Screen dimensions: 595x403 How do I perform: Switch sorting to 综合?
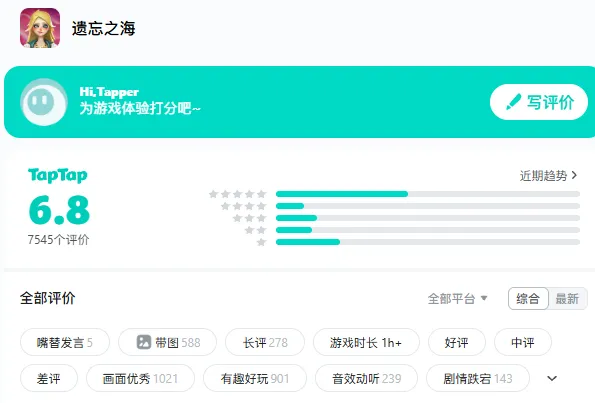click(528, 299)
